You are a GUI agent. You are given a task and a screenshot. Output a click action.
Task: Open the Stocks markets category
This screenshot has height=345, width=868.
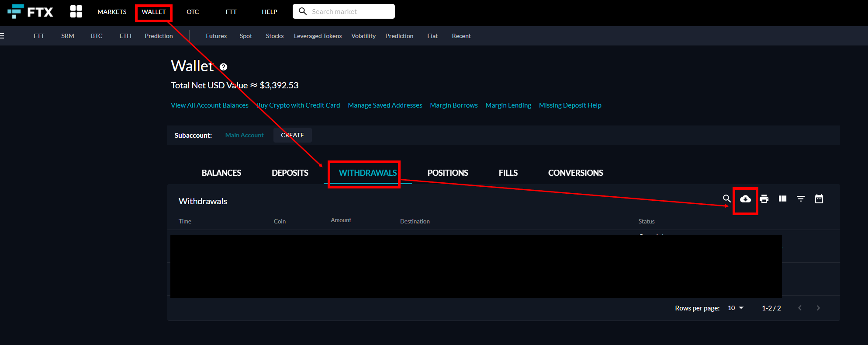(275, 36)
